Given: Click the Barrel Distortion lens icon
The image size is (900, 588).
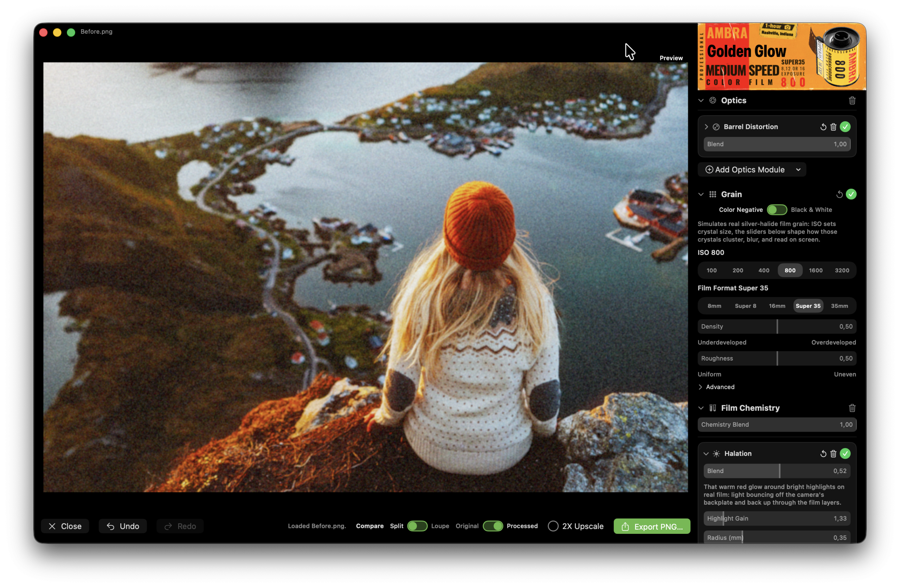Looking at the screenshot, I should tap(716, 127).
